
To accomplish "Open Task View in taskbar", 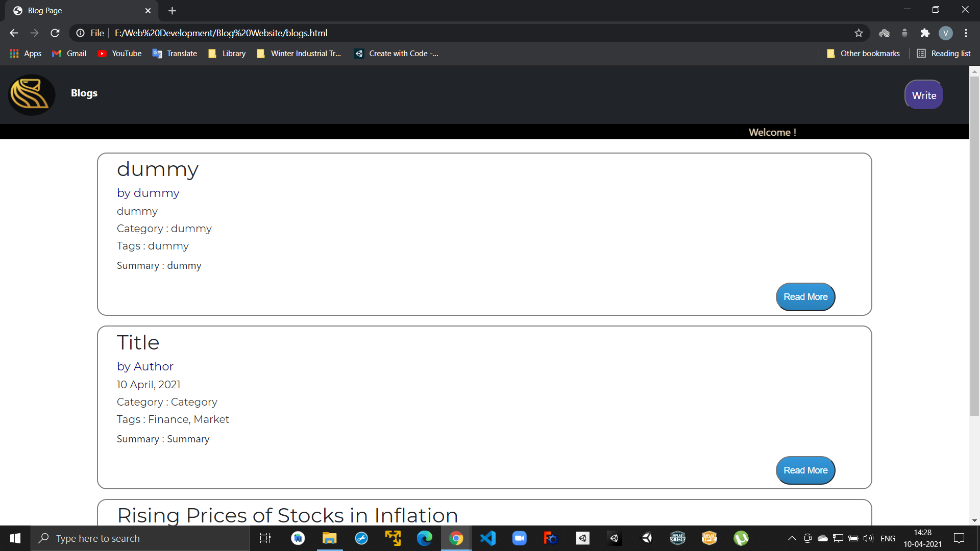I will pos(265,538).
